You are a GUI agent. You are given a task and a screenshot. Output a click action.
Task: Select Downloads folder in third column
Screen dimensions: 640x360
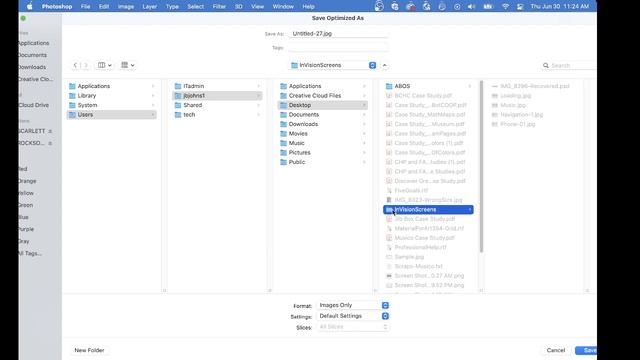pyautogui.click(x=322, y=124)
